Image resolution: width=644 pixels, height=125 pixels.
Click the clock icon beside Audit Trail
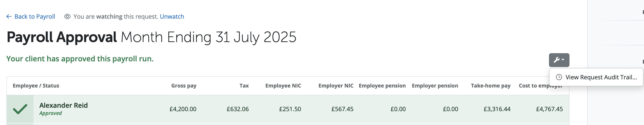pyautogui.click(x=559, y=77)
